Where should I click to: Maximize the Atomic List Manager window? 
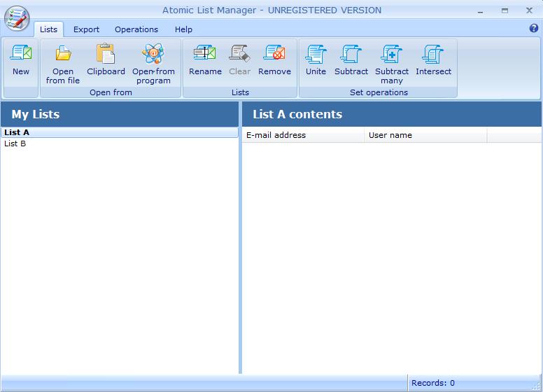point(505,11)
